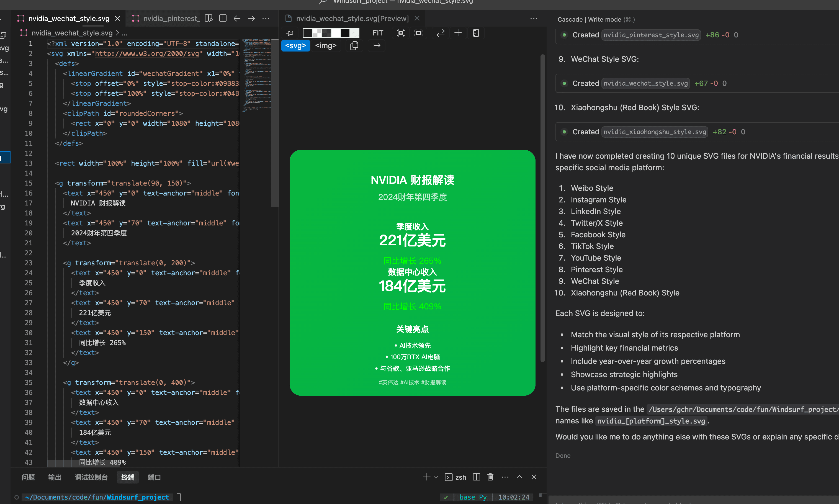Click the arrow-from-bar export icon

pyautogui.click(x=376, y=45)
